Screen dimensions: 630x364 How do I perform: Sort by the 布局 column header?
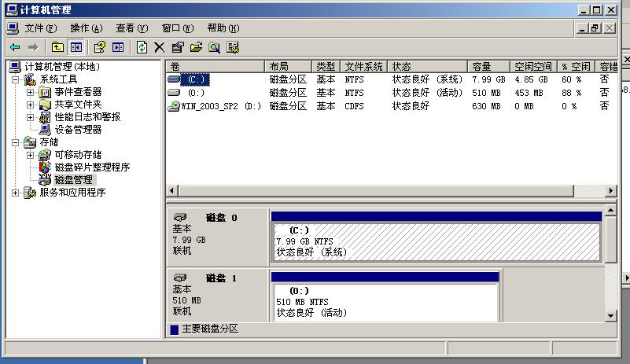tap(288, 66)
